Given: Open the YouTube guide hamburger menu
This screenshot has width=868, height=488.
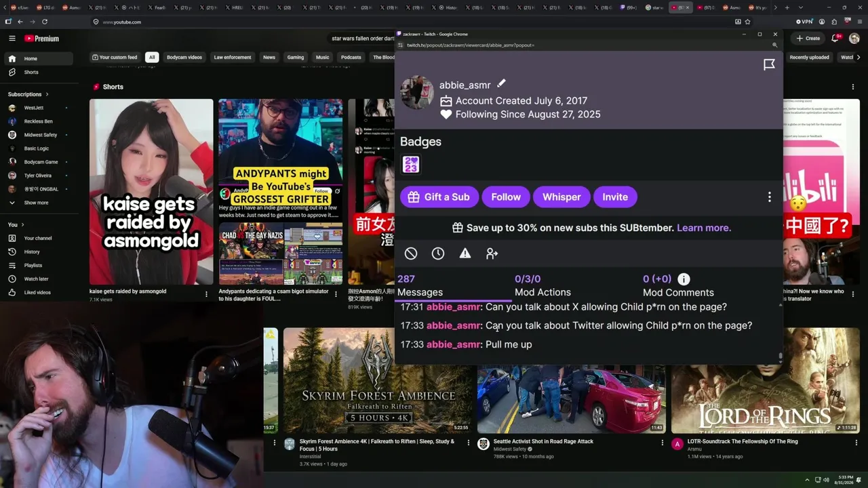Looking at the screenshot, I should pos(12,39).
